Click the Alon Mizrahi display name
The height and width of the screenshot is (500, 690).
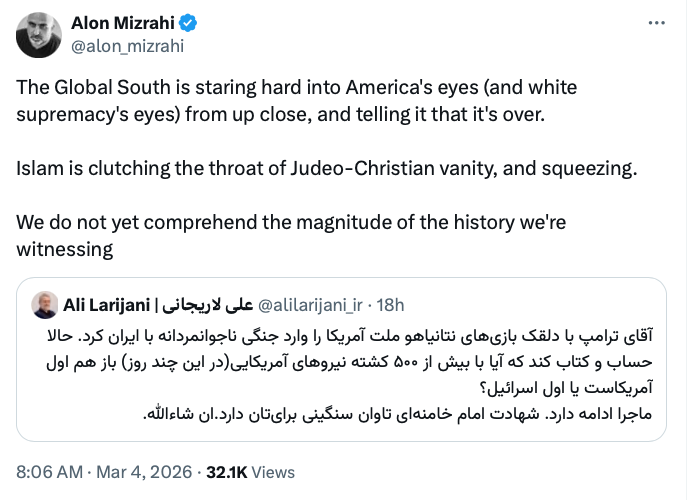pos(121,22)
